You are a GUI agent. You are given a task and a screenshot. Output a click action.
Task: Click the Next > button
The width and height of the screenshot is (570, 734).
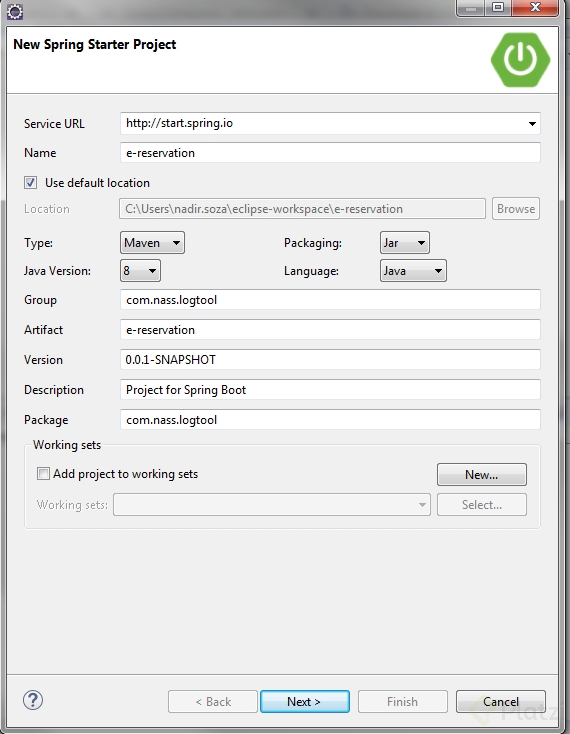[x=305, y=701]
